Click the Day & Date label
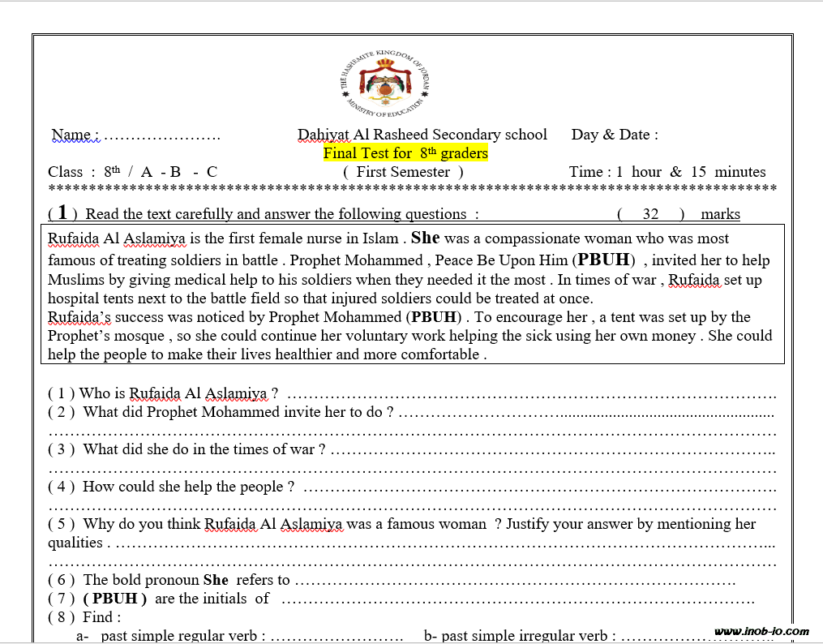 point(615,135)
